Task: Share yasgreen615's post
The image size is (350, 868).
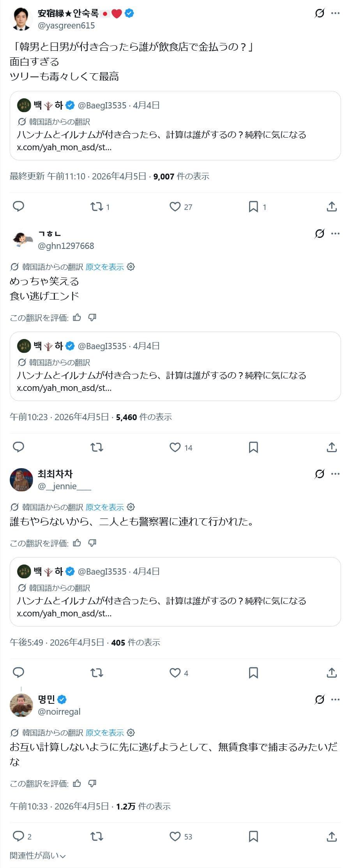Action: tap(332, 207)
